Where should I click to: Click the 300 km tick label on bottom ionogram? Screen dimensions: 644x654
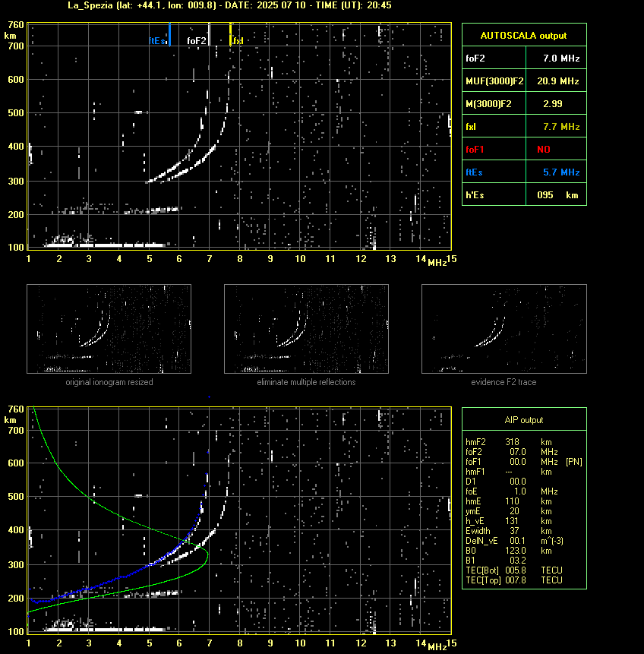[16, 564]
